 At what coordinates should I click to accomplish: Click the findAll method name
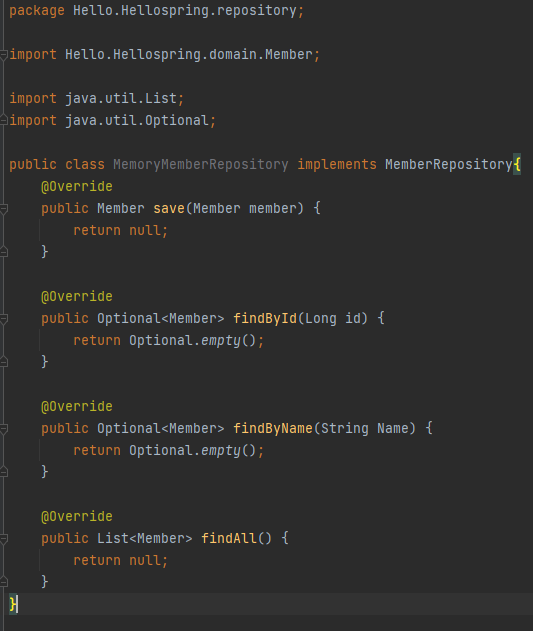click(x=228, y=538)
